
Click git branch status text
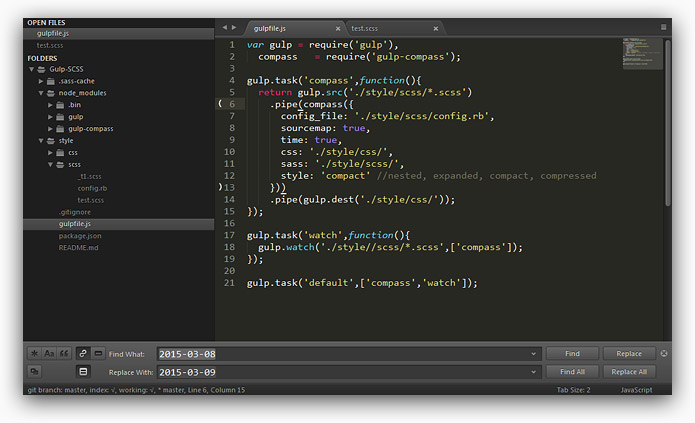click(x=136, y=390)
